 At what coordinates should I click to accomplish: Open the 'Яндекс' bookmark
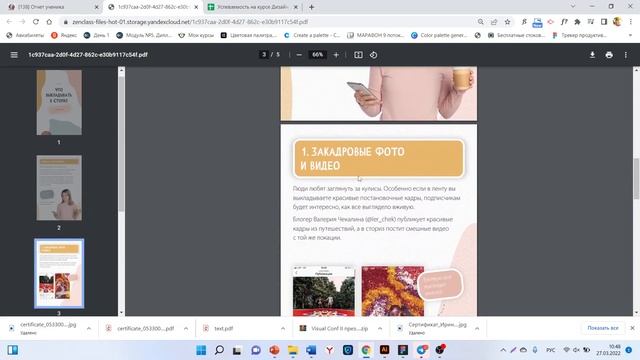click(64, 36)
